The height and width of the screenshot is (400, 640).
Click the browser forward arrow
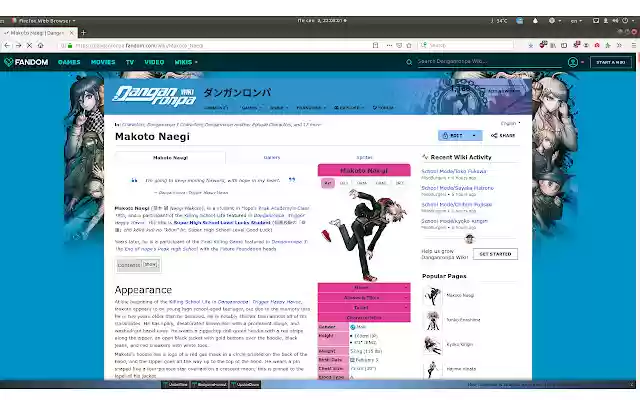coord(18,45)
